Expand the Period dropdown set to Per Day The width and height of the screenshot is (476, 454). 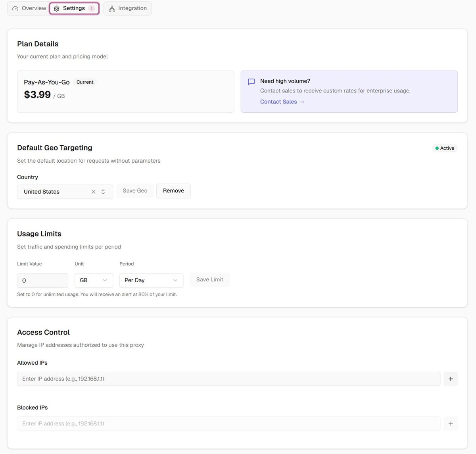(x=151, y=281)
